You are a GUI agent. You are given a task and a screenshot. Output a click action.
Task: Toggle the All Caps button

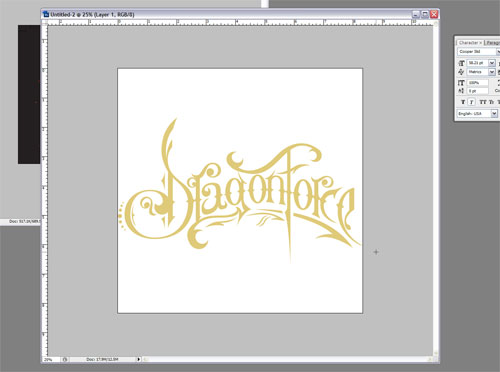point(483,102)
